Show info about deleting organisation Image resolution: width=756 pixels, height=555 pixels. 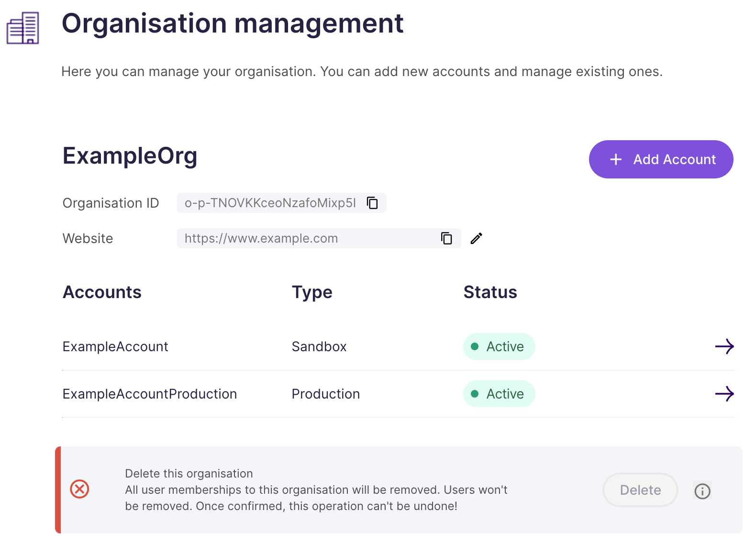[x=702, y=491]
